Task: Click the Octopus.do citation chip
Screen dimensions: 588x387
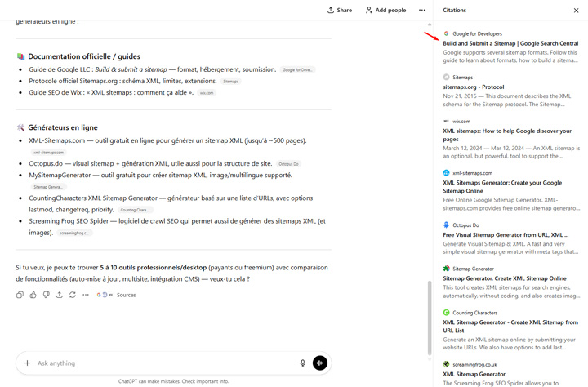Action: (x=288, y=164)
